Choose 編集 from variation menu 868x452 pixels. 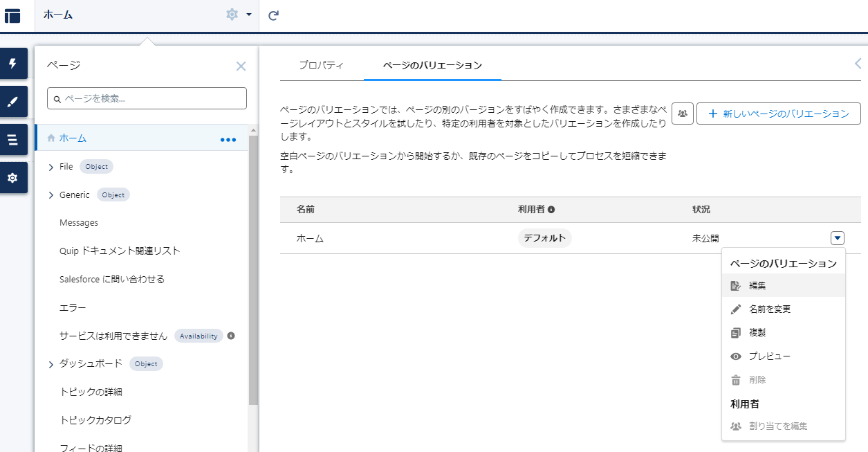coord(784,285)
